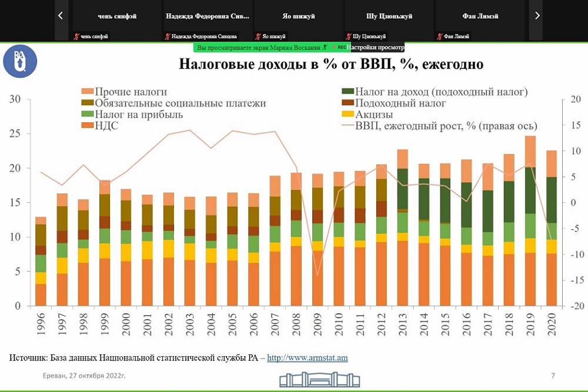Select чень сянфэй participant video tile
The width and height of the screenshot is (588, 392).
tap(117, 16)
